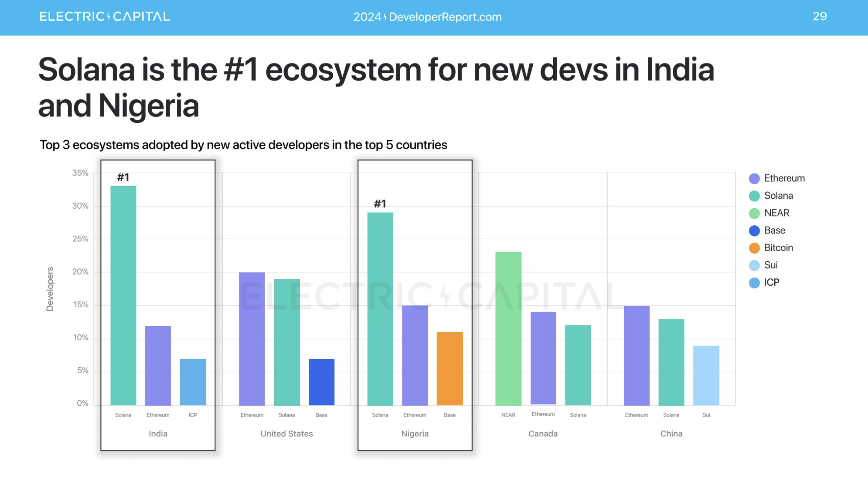Click China's light blue Sui bar

pos(706,375)
